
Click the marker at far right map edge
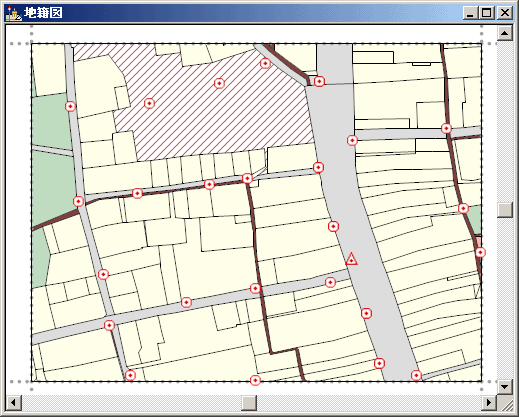480,252
